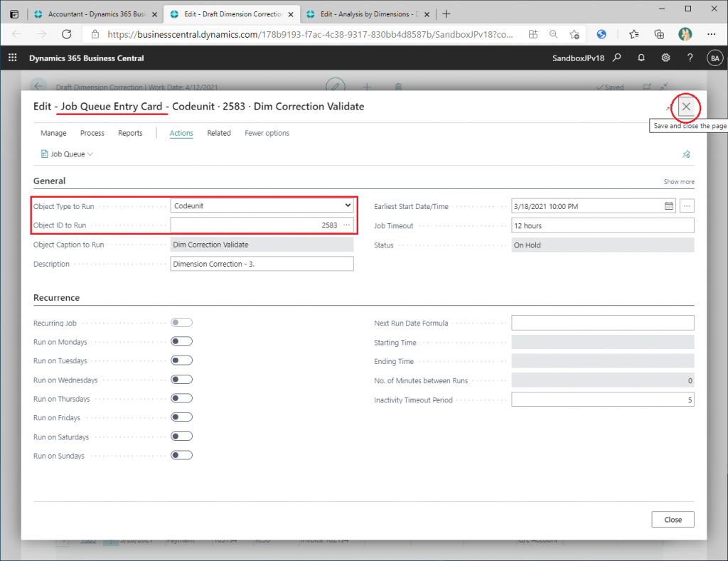Open the help question mark icon
The width and height of the screenshot is (728, 561).
690,58
